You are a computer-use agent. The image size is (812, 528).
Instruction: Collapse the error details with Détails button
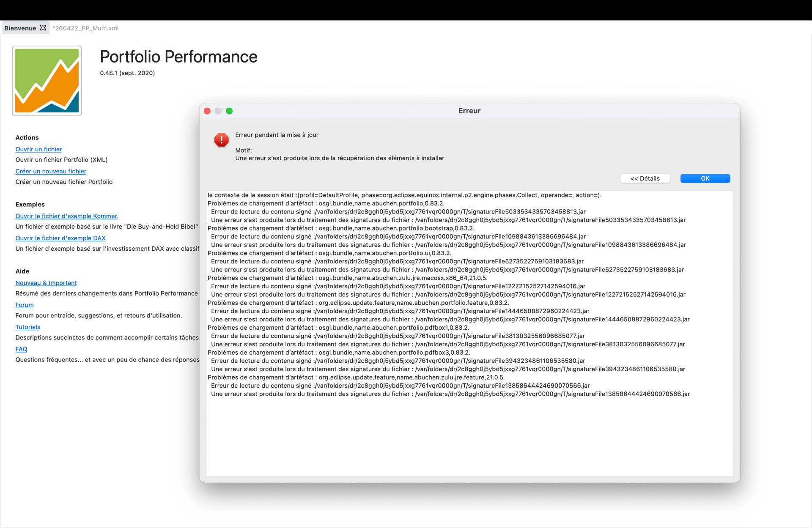[645, 178]
